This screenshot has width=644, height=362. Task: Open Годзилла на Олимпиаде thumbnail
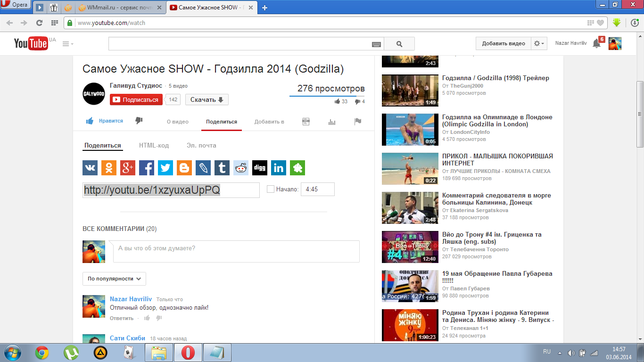(410, 129)
